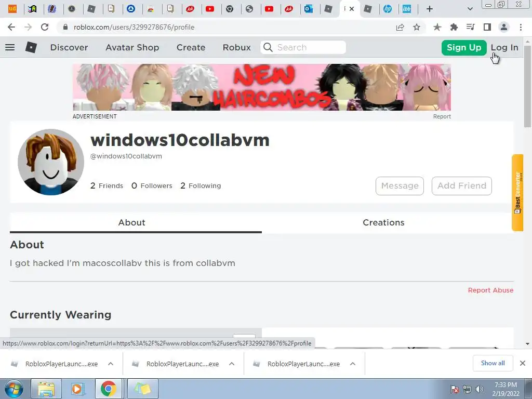Open the Chrome profile avatar menu
The image size is (532, 399).
click(x=504, y=27)
